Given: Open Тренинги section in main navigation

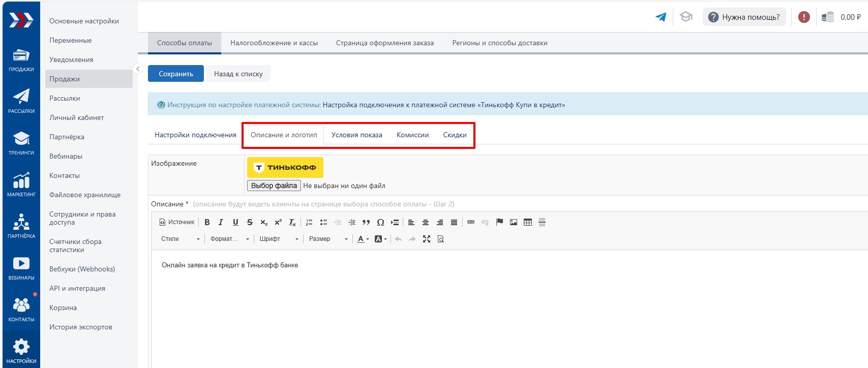Looking at the screenshot, I should point(21,143).
